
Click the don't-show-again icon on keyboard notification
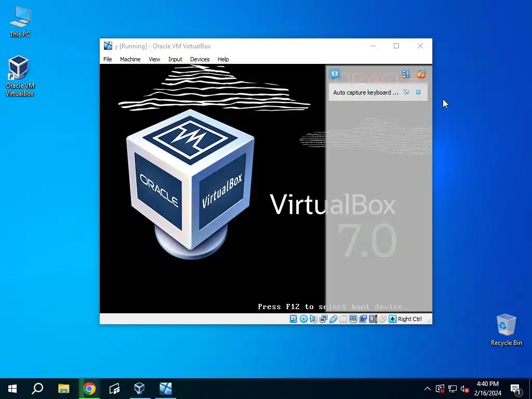pos(406,92)
